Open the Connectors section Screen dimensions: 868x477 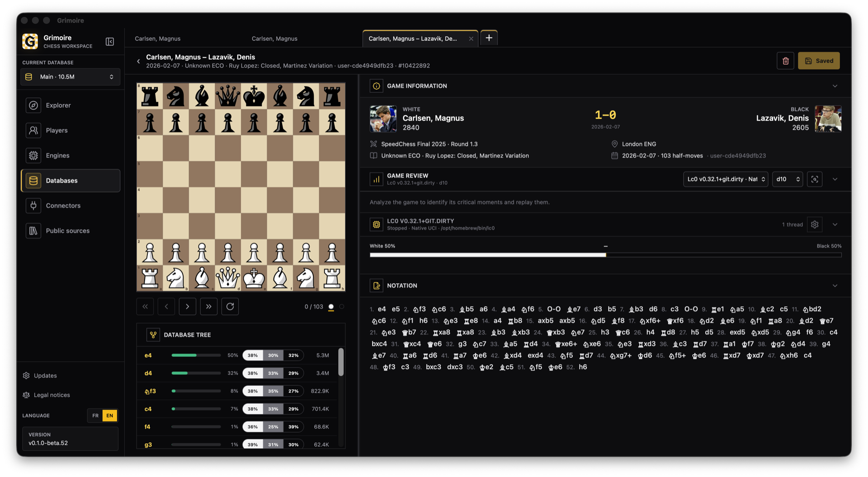[71, 206]
